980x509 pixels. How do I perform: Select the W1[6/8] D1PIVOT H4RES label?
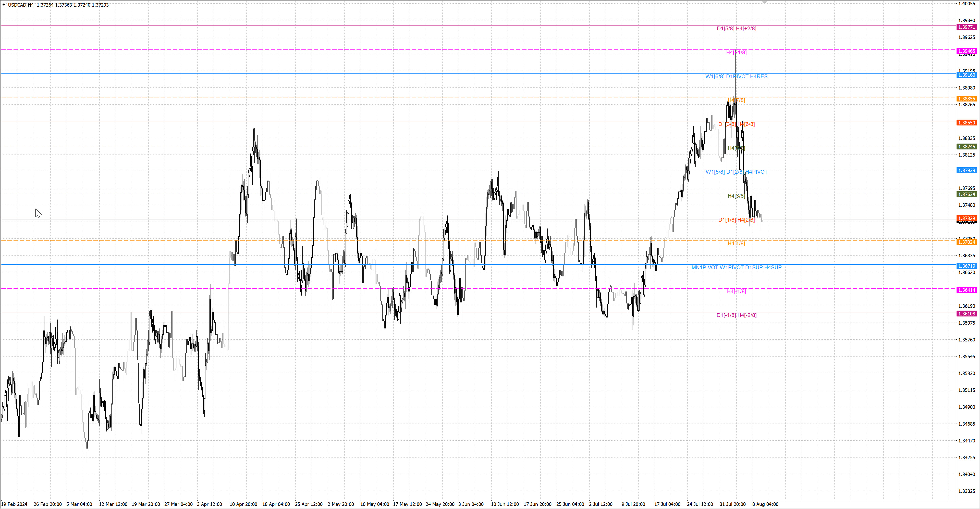(x=736, y=77)
